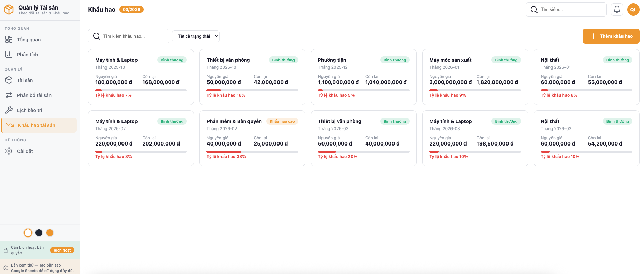Open the Phần mềm & Bản quyền card
Image resolution: width=644 pixels, height=274 pixels.
point(252,138)
